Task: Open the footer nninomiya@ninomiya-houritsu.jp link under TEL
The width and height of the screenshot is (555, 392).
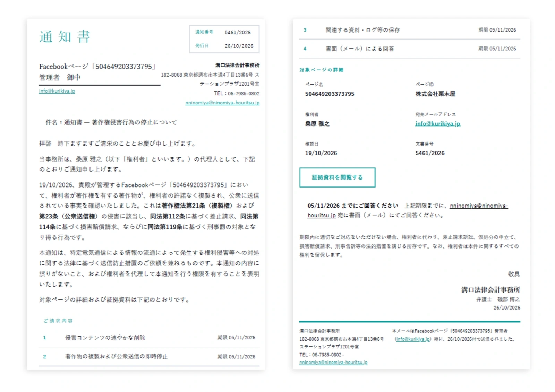Action: click(x=333, y=362)
